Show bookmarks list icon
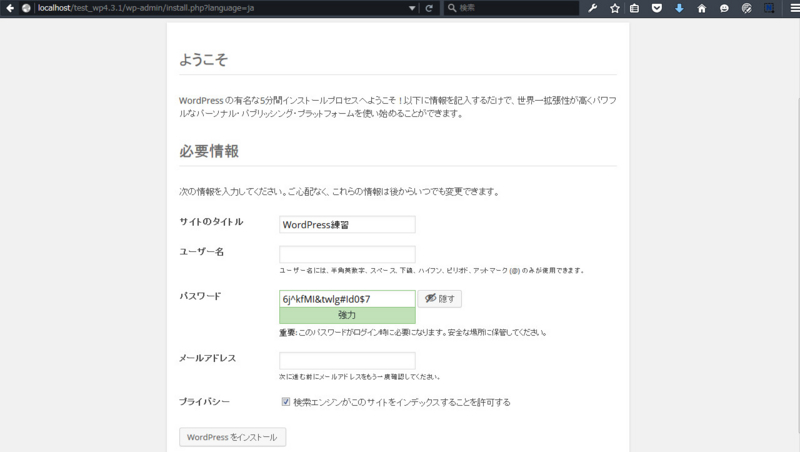Image resolution: width=800 pixels, height=452 pixels. tap(634, 8)
